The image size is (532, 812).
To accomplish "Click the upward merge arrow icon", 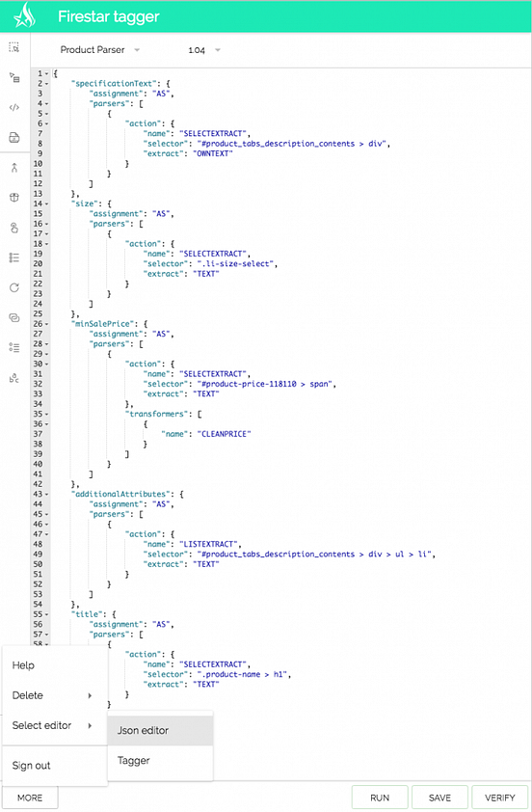I will [14, 167].
